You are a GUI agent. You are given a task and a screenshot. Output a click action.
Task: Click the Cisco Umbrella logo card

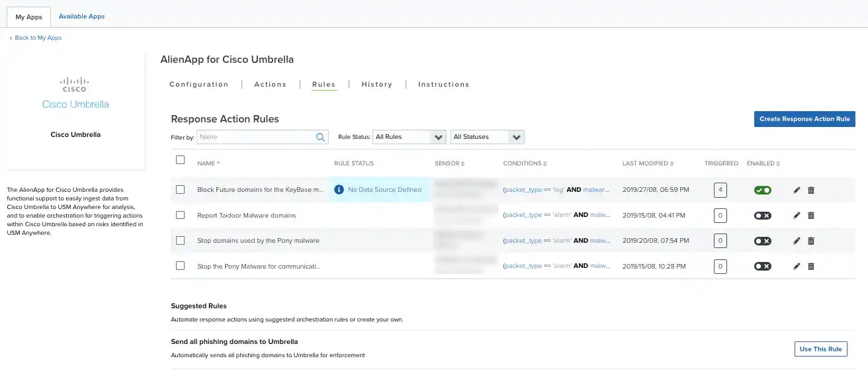coord(75,111)
